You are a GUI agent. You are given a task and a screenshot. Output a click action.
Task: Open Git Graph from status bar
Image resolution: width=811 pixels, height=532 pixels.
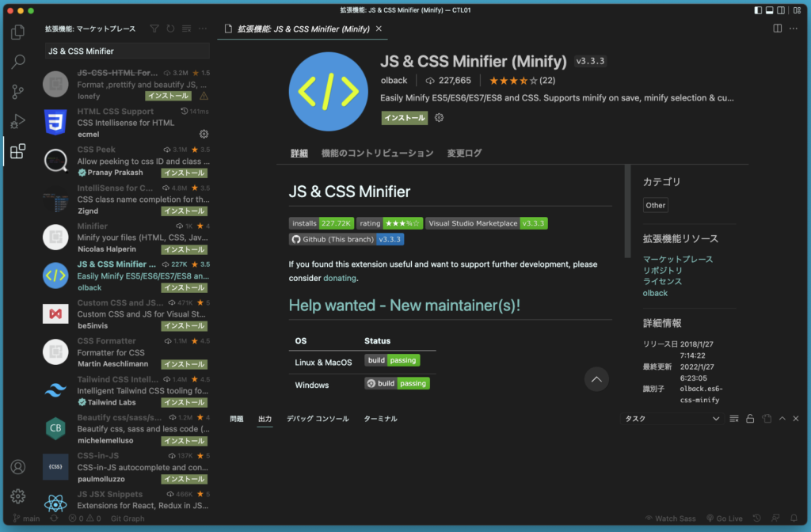[x=128, y=518]
